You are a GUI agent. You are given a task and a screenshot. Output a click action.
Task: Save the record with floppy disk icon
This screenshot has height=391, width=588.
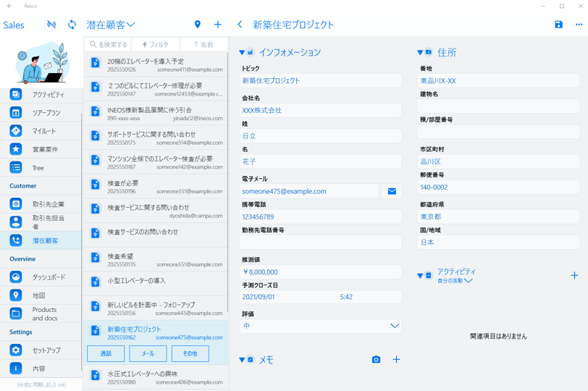tap(558, 25)
